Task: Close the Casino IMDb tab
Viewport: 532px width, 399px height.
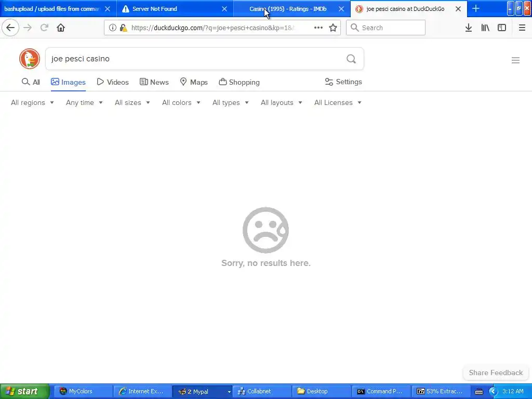Action: (x=341, y=9)
